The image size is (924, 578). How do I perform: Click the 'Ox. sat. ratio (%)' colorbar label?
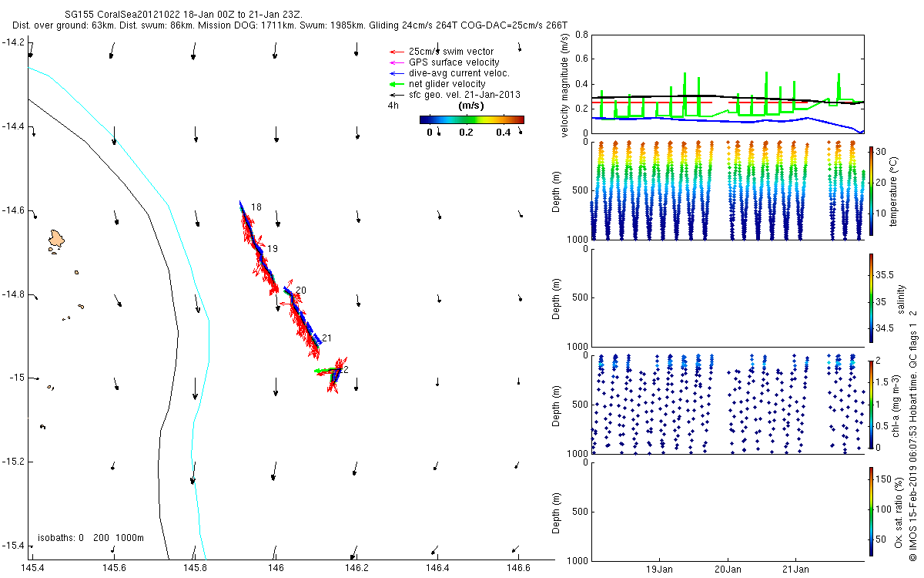pos(899,511)
